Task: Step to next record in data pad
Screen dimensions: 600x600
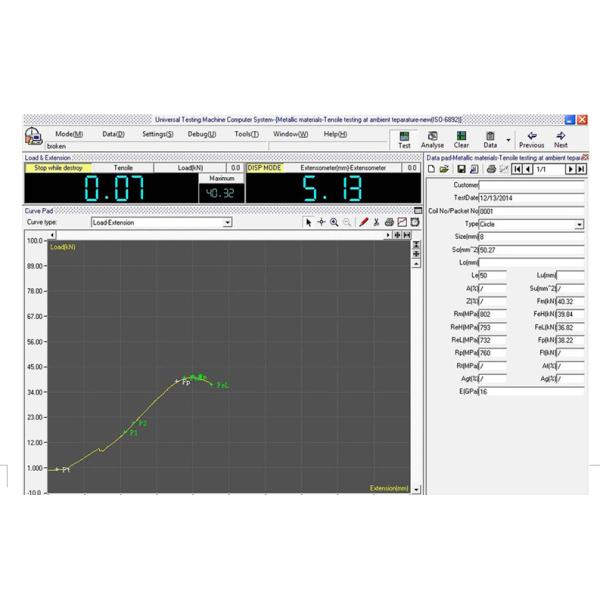Action: click(571, 169)
